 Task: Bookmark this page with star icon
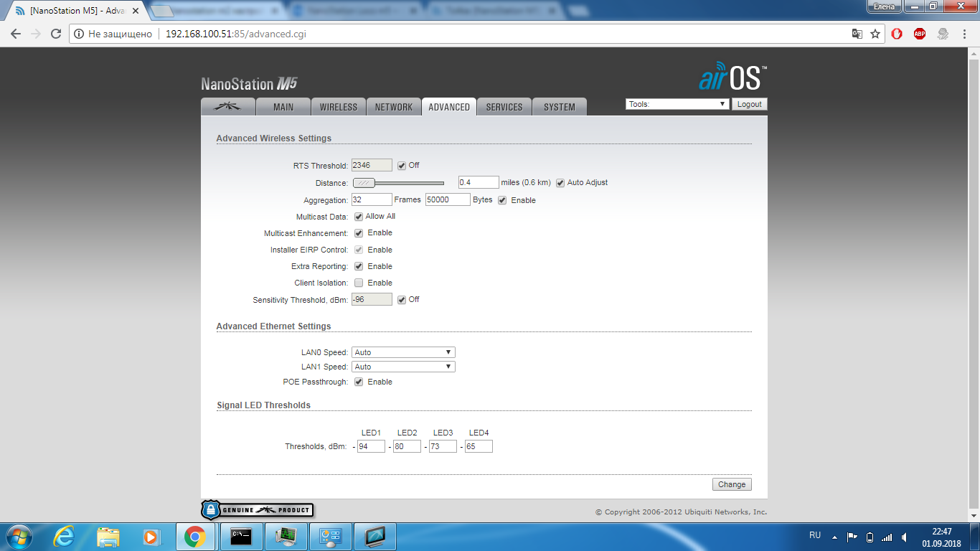875,34
